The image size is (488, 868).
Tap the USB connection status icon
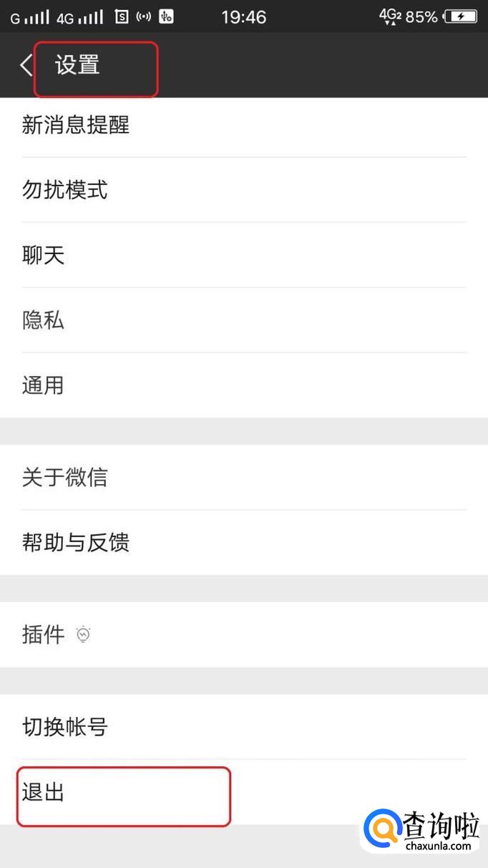tap(167, 16)
